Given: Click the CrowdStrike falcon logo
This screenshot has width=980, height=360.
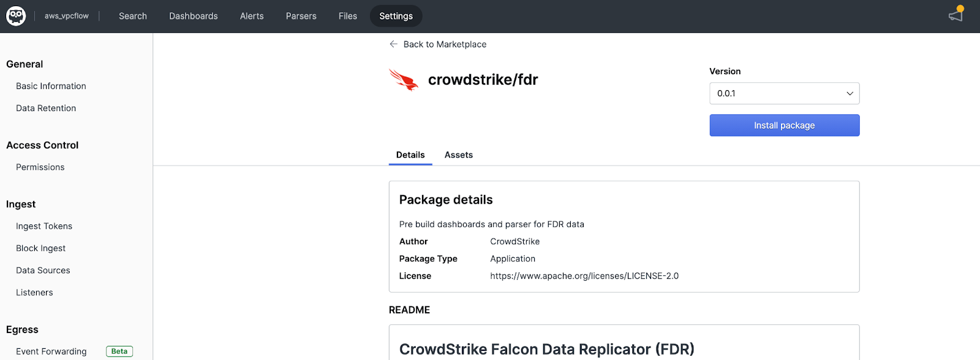Looking at the screenshot, I should coord(404,80).
